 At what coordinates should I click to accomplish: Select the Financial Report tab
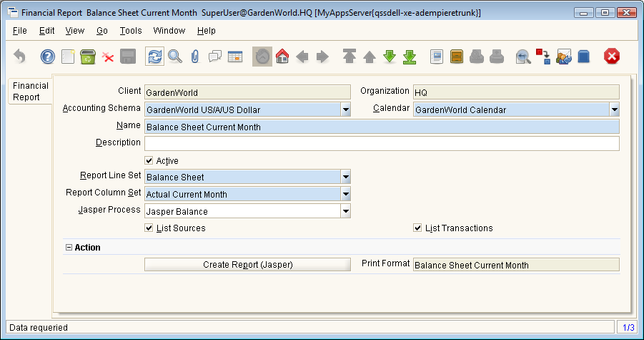tap(30, 91)
